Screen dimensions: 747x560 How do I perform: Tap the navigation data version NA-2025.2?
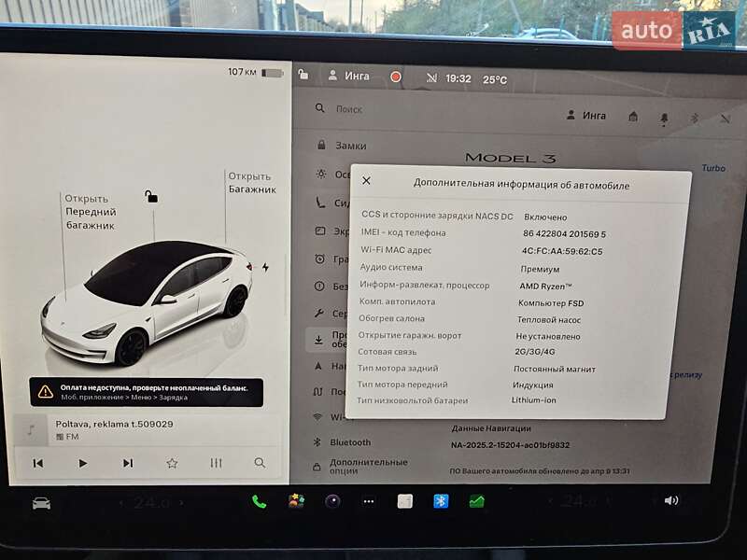click(x=510, y=445)
